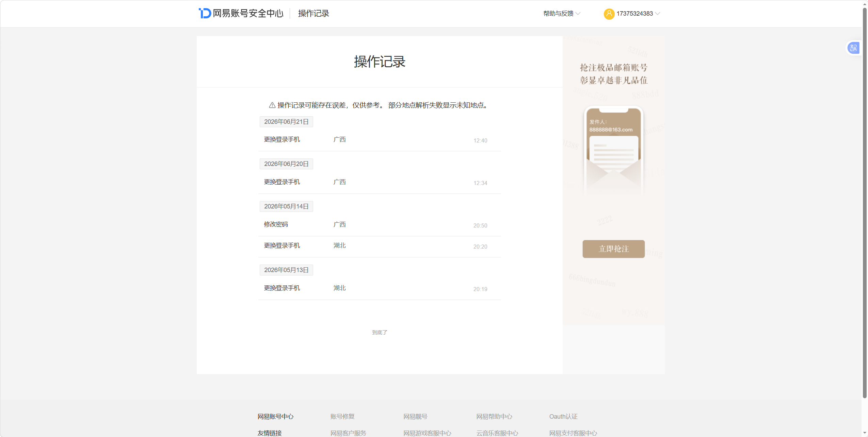Open the 网易游戏客服中心 footer link
This screenshot has width=868, height=437.
[427, 433]
